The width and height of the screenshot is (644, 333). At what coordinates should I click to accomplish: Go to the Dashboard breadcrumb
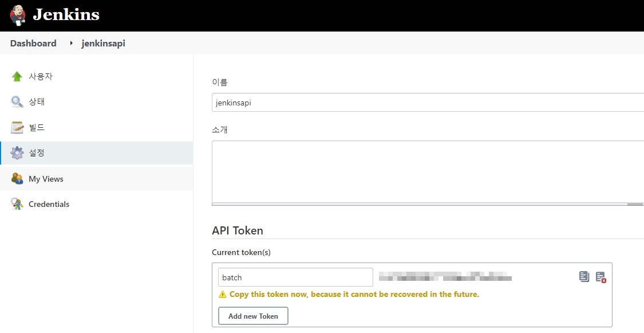point(33,43)
